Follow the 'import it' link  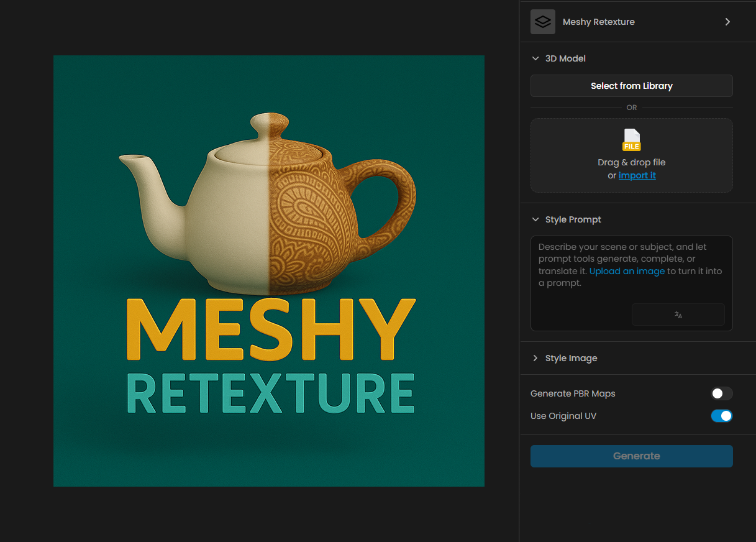637,175
